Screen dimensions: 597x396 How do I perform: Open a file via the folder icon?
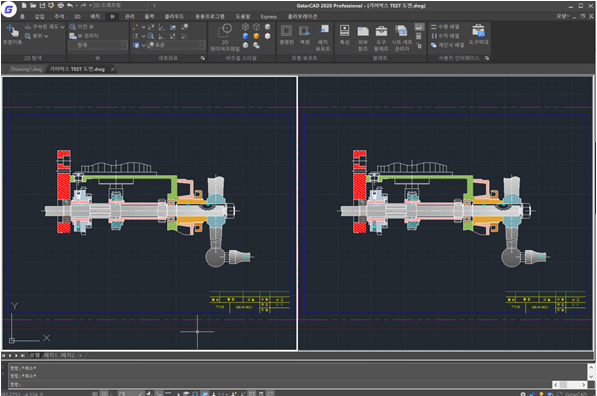(x=33, y=6)
